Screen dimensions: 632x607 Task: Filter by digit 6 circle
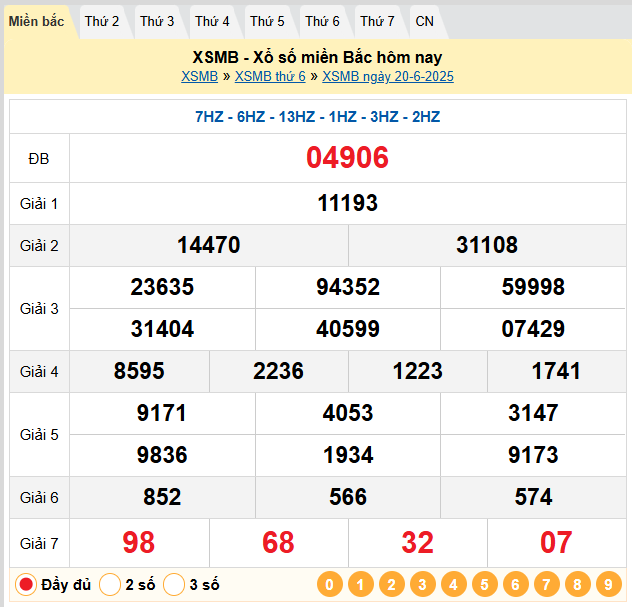click(516, 584)
